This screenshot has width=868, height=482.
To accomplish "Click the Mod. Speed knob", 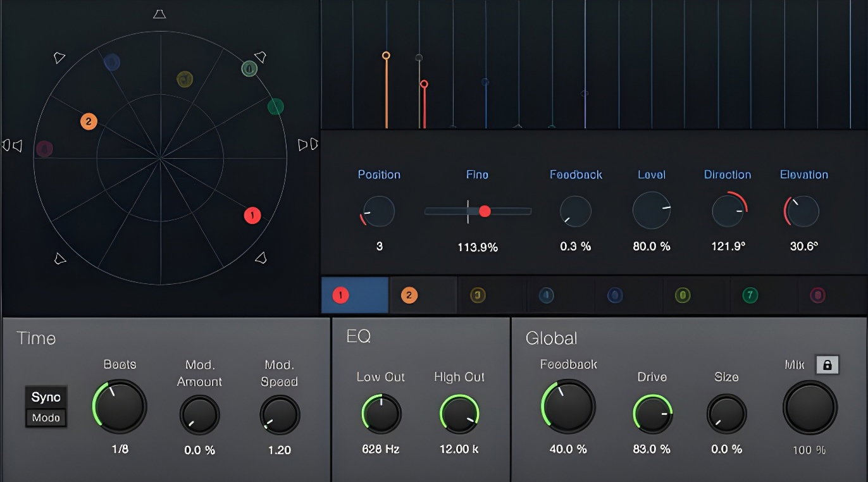I will tap(280, 415).
